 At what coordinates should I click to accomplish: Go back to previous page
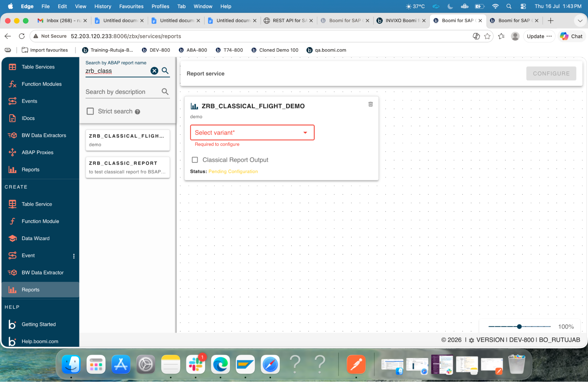click(8, 36)
